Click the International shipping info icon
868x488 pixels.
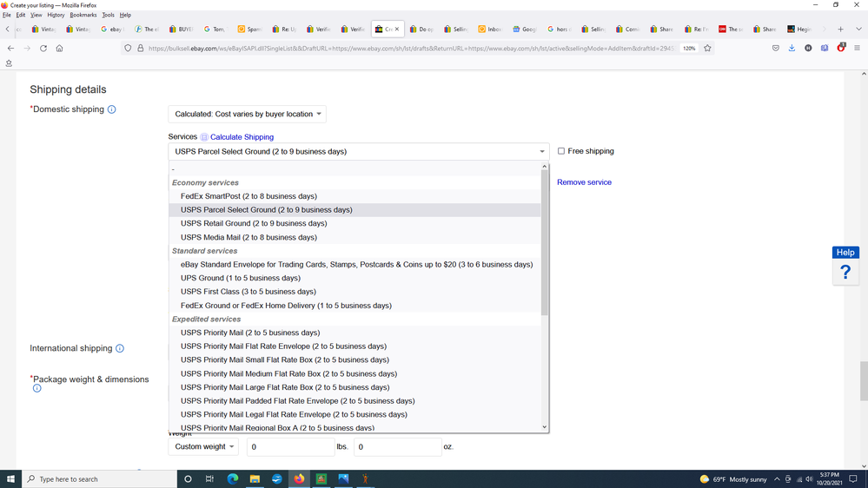coord(120,348)
